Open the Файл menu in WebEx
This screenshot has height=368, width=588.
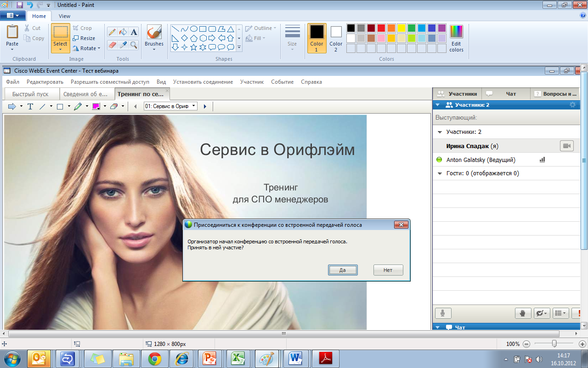(x=13, y=82)
